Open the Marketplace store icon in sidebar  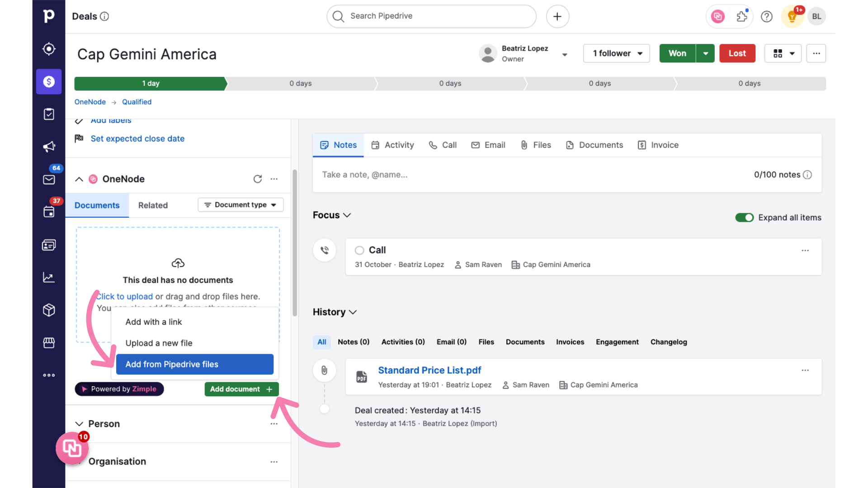point(49,343)
